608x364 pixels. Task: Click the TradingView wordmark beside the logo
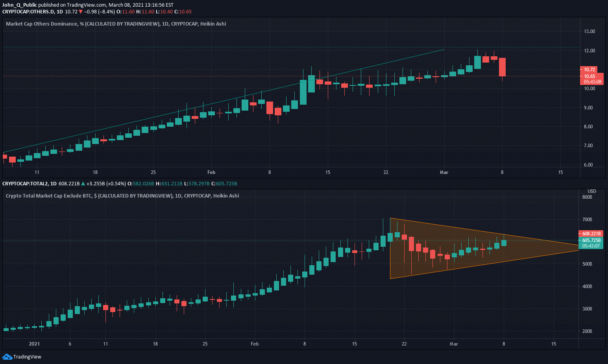27,357
